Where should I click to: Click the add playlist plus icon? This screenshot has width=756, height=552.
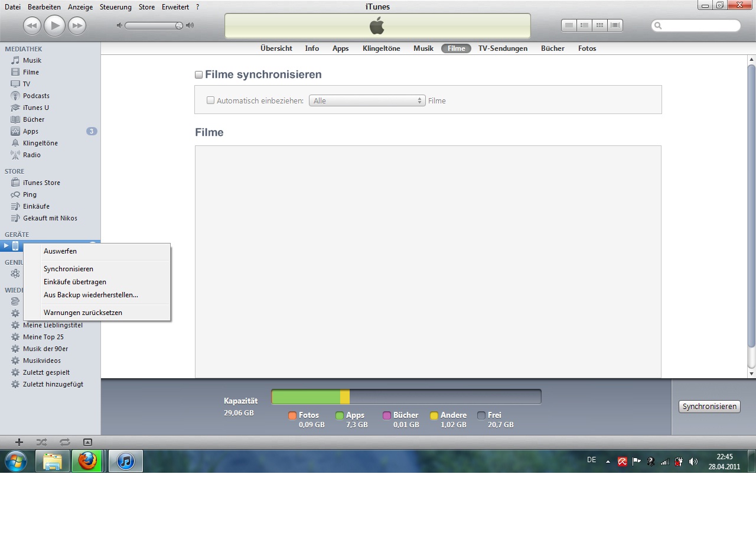click(19, 442)
